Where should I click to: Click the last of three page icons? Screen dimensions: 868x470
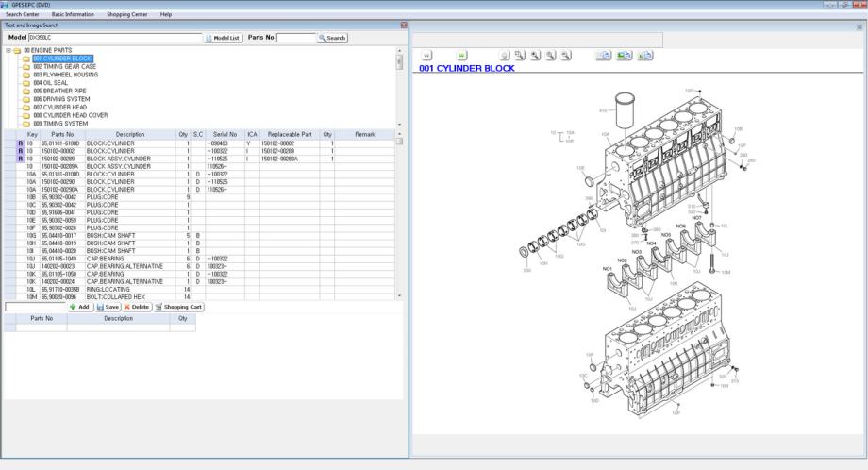point(645,57)
